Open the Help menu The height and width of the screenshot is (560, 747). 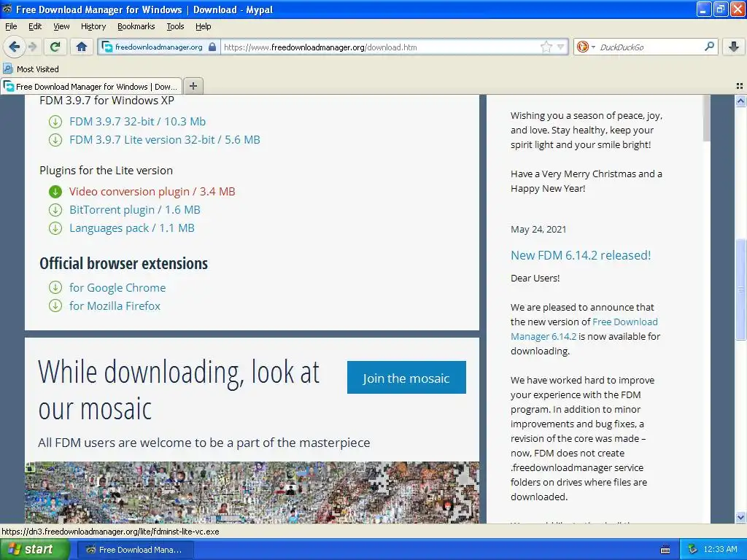pyautogui.click(x=203, y=26)
